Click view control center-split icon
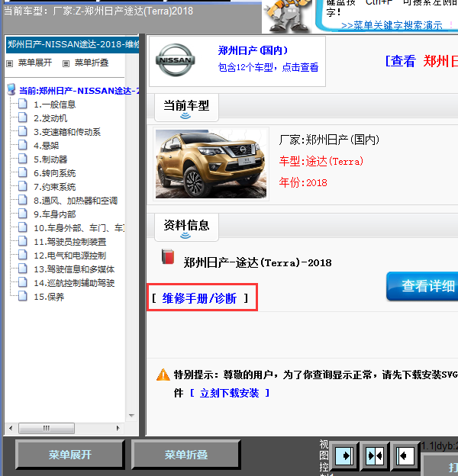458x476 pixels. tap(375, 455)
